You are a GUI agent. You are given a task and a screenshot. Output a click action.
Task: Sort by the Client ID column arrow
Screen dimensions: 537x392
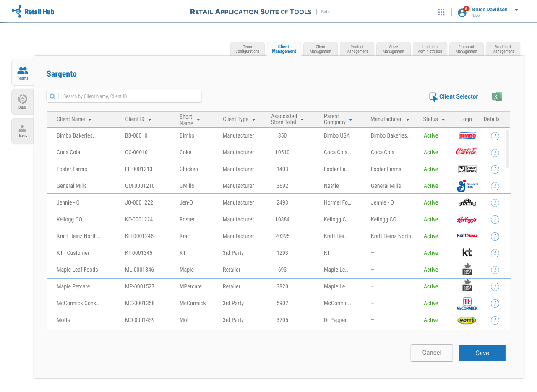coord(149,120)
